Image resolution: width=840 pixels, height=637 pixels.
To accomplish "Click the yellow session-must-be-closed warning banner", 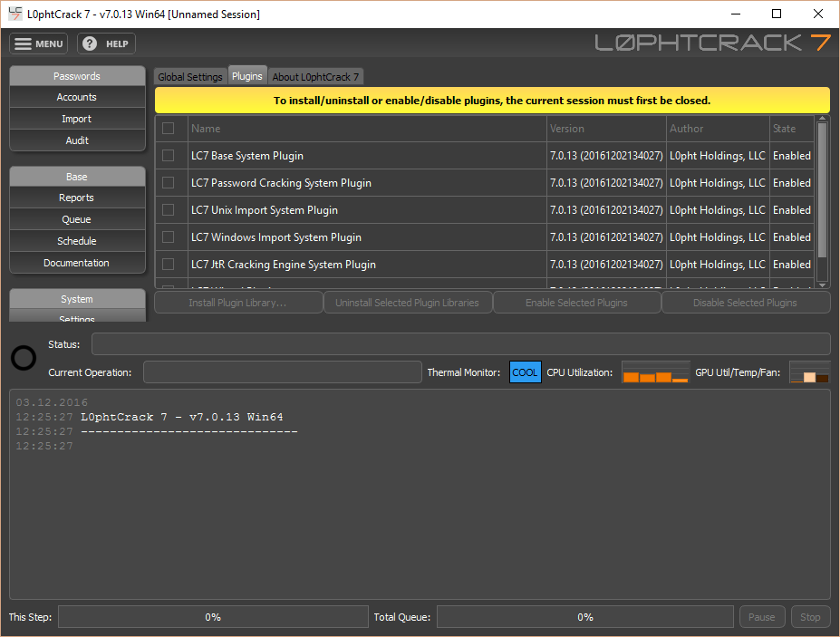I will pos(492,101).
